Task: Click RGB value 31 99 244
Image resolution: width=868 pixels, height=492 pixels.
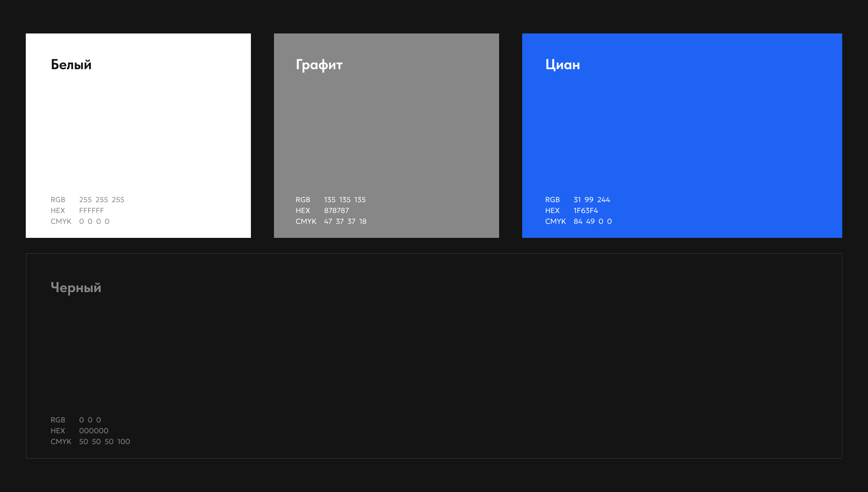Action: pos(591,200)
